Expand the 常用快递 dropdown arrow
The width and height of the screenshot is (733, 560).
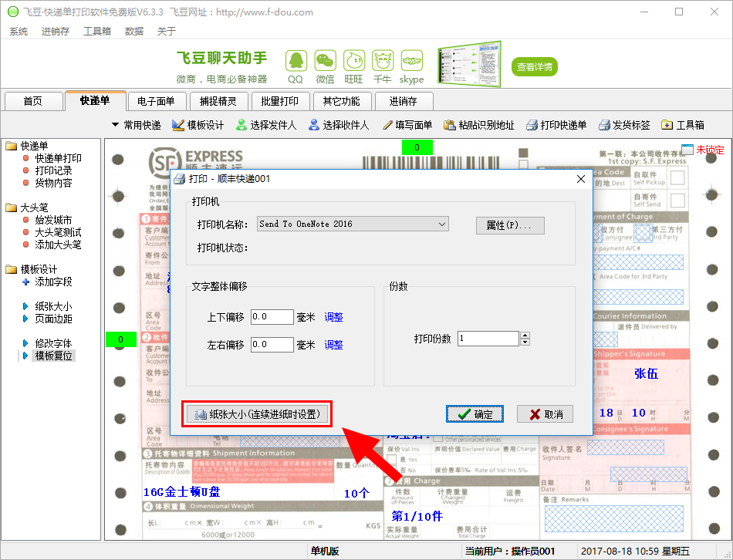point(115,125)
